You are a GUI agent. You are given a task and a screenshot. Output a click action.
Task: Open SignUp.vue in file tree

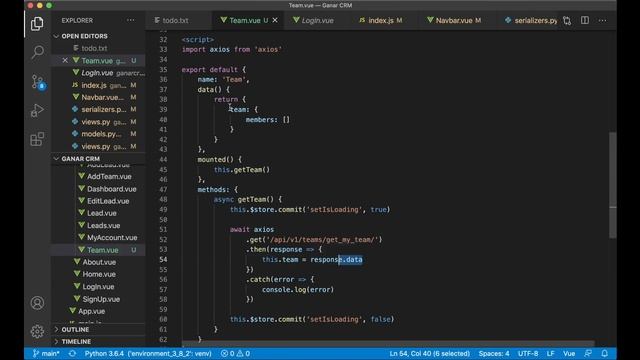pyautogui.click(x=101, y=299)
